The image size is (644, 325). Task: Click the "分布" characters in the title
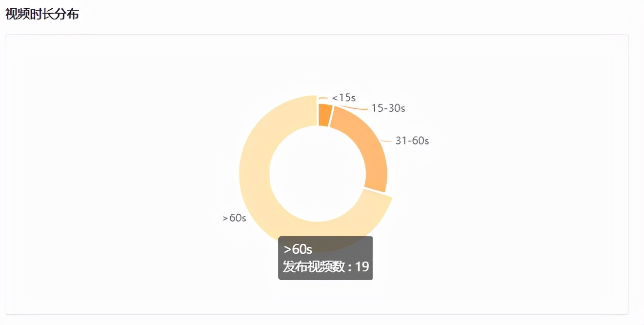(x=67, y=14)
